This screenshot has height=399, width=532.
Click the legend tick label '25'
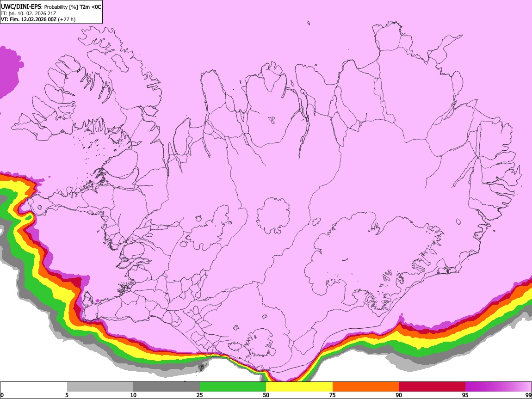(200, 395)
